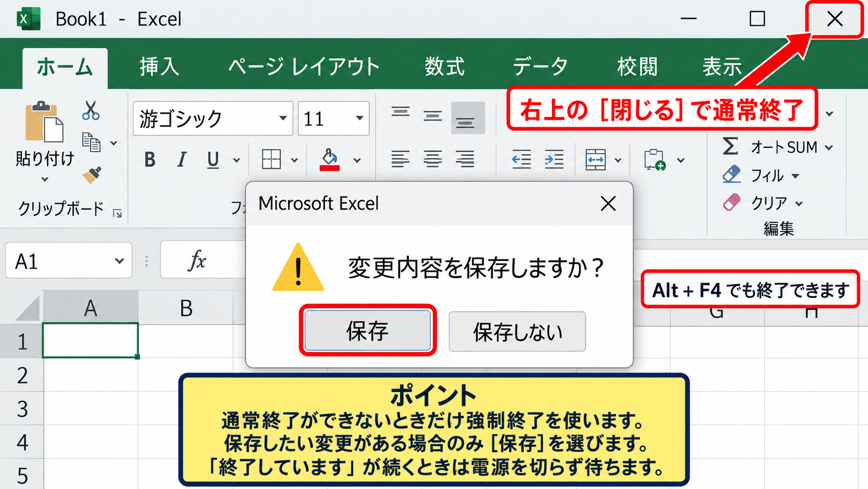Select row 2 header
Viewport: 868px width, 489px height.
tap(22, 375)
